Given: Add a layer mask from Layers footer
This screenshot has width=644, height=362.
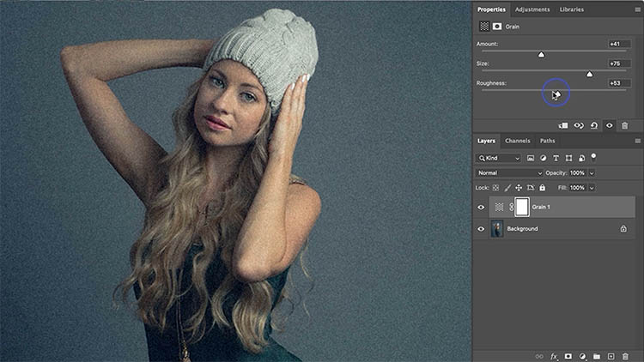Looking at the screenshot, I should [x=568, y=355].
